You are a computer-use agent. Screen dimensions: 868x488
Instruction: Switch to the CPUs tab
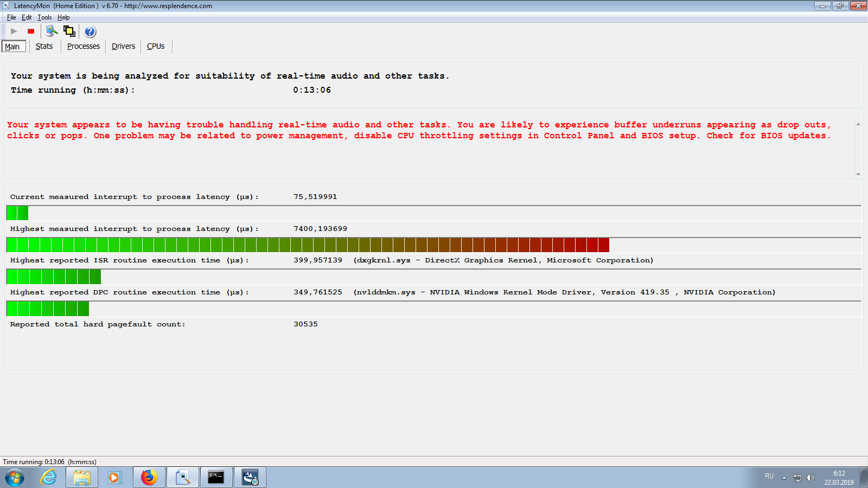point(156,47)
